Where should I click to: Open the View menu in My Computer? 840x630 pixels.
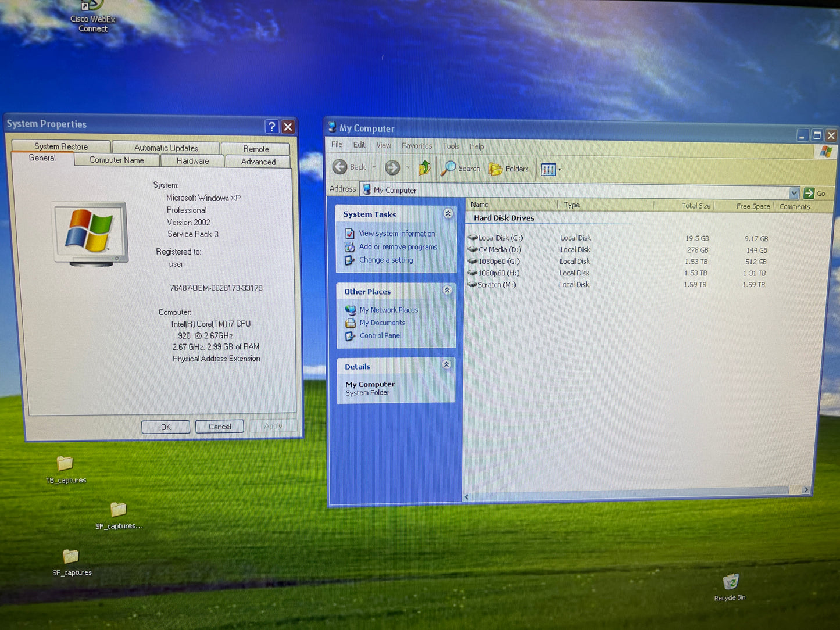(x=384, y=145)
